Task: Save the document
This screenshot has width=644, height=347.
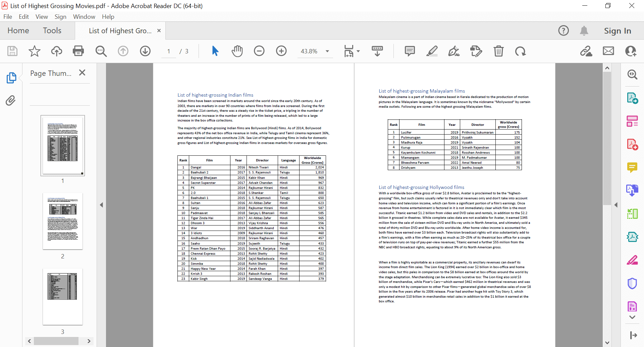Action: click(12, 51)
